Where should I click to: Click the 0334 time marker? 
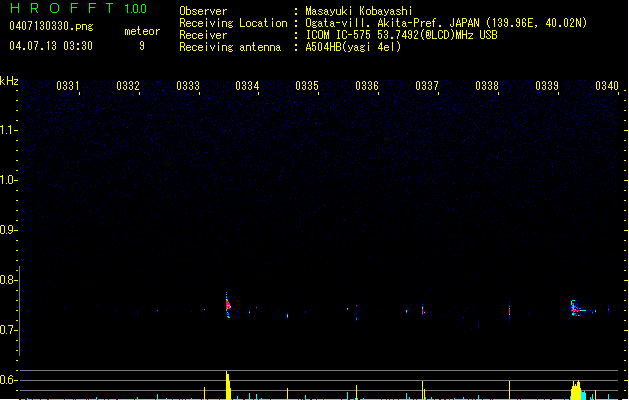(x=247, y=86)
